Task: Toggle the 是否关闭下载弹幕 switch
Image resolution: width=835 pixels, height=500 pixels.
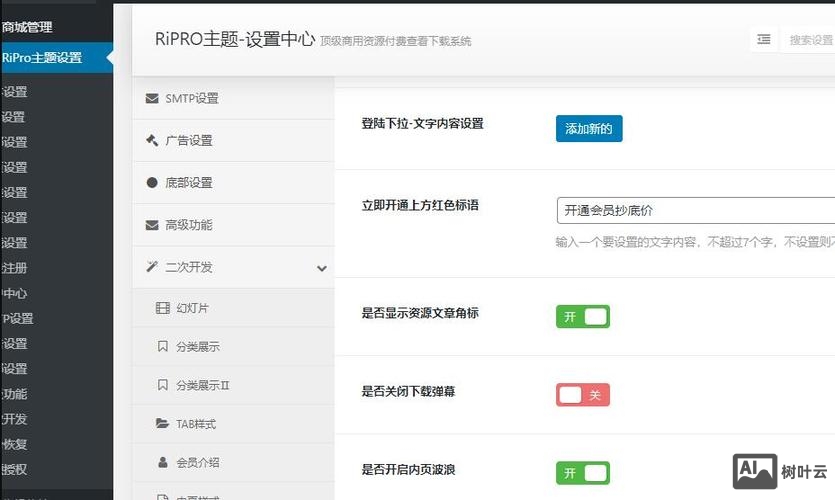Action: point(583,395)
